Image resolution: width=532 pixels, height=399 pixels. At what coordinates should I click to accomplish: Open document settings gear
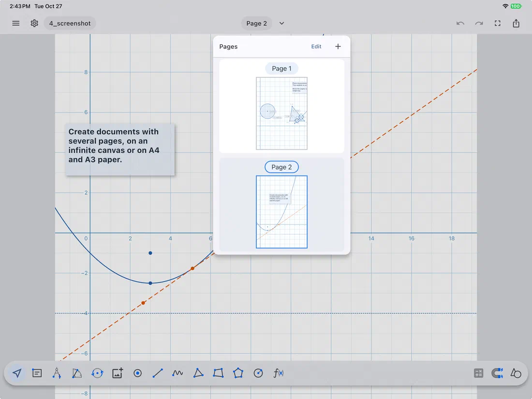click(x=34, y=23)
